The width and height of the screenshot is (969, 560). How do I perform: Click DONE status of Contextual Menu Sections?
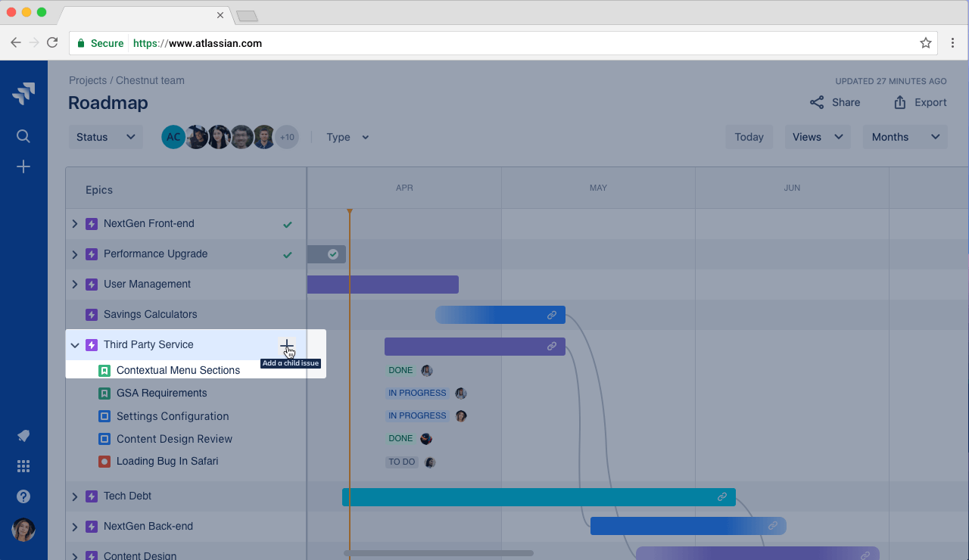click(x=400, y=371)
